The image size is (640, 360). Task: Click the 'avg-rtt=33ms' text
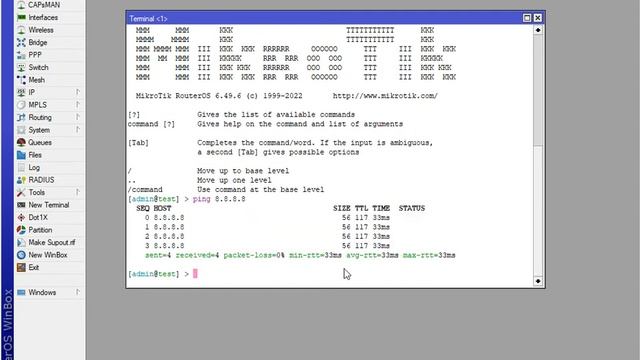tap(372, 256)
